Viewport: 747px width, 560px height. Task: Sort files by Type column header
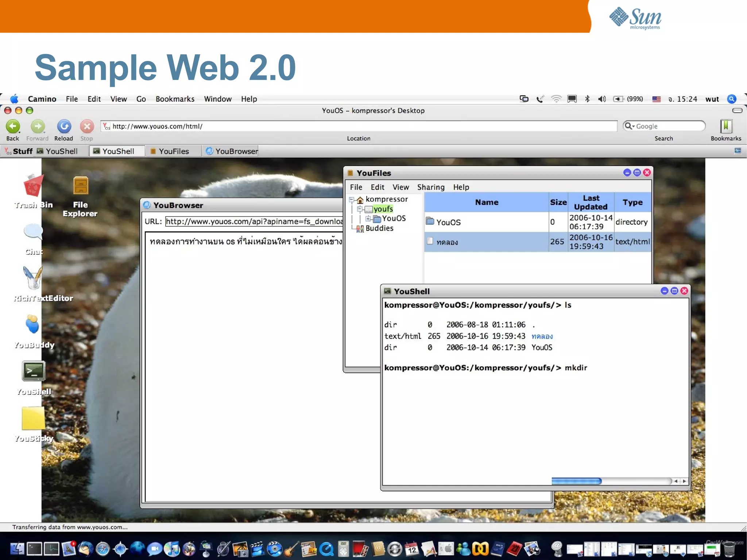coord(632,202)
